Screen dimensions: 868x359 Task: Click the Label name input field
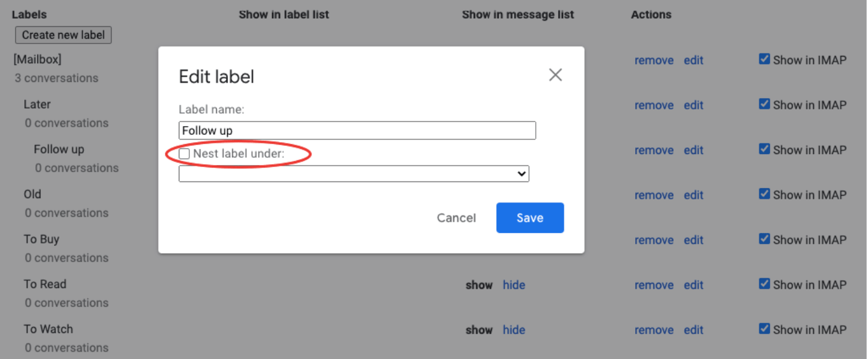point(357,130)
